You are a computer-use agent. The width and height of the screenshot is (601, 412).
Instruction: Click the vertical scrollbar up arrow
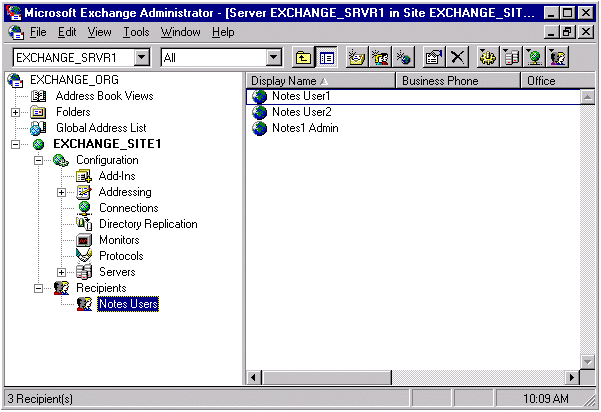pyautogui.click(x=587, y=97)
